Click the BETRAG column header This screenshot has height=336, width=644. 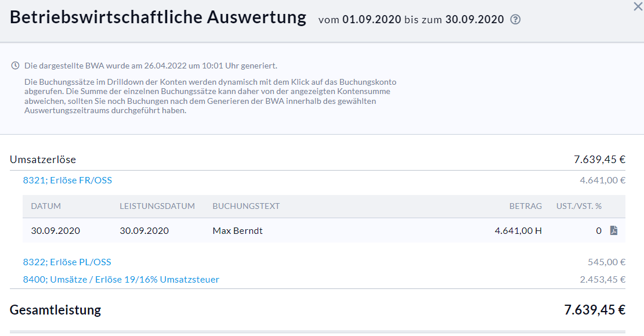pos(525,206)
